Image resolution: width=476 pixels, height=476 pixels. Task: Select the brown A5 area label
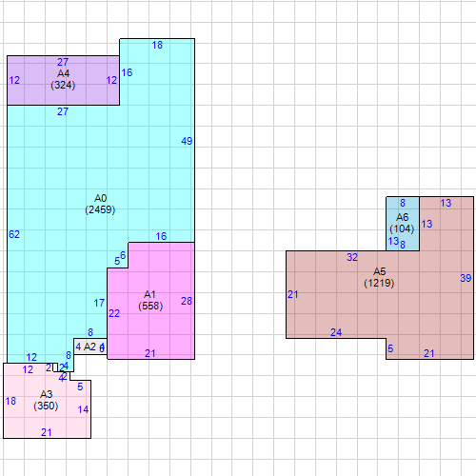380,271
